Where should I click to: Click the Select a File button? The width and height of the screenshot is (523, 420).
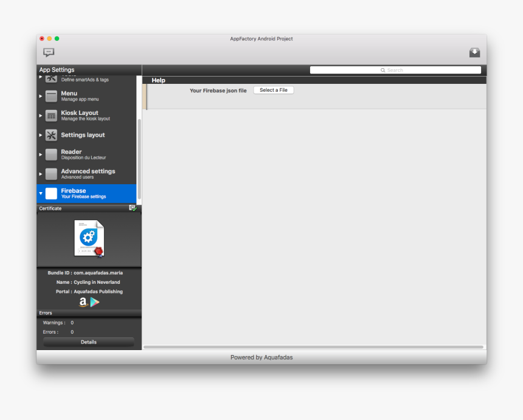point(274,90)
